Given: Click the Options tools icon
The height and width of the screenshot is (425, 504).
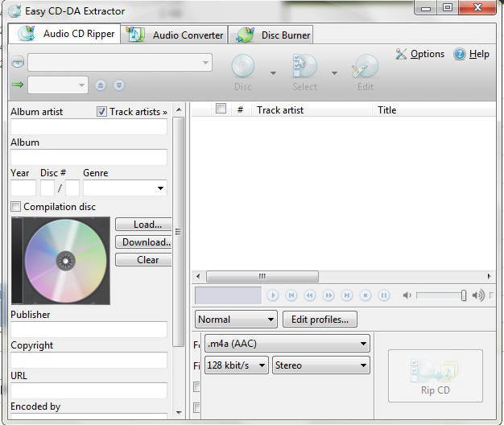Looking at the screenshot, I should 401,54.
